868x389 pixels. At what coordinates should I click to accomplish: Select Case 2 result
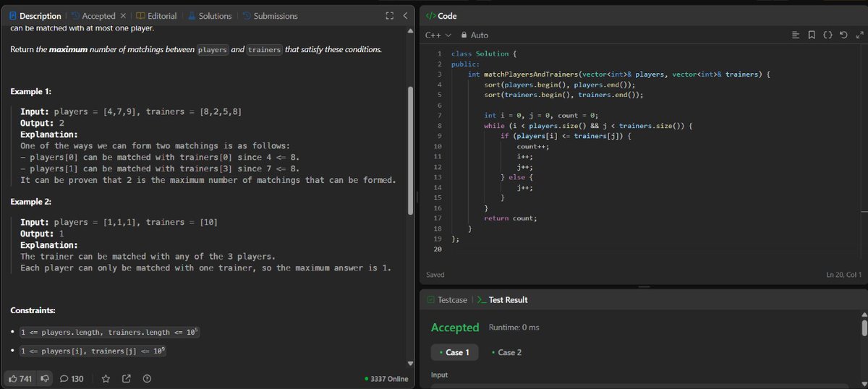point(506,352)
